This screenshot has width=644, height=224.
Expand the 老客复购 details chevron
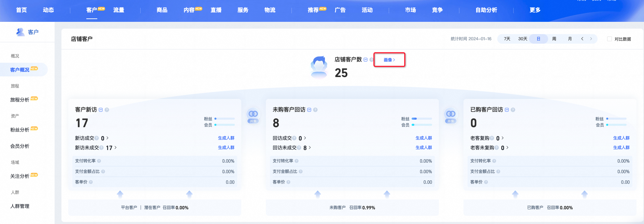click(503, 138)
